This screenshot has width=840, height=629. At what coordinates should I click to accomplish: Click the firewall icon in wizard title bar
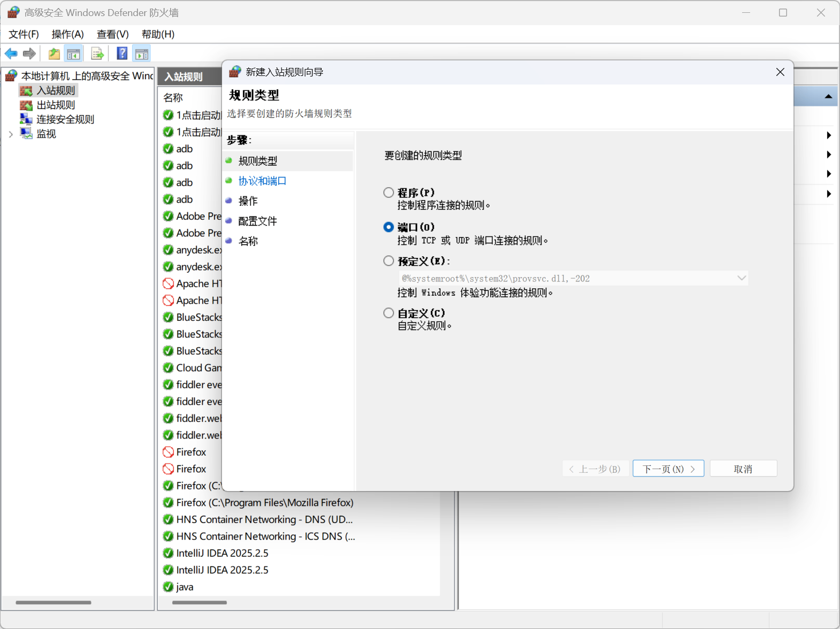pos(235,72)
